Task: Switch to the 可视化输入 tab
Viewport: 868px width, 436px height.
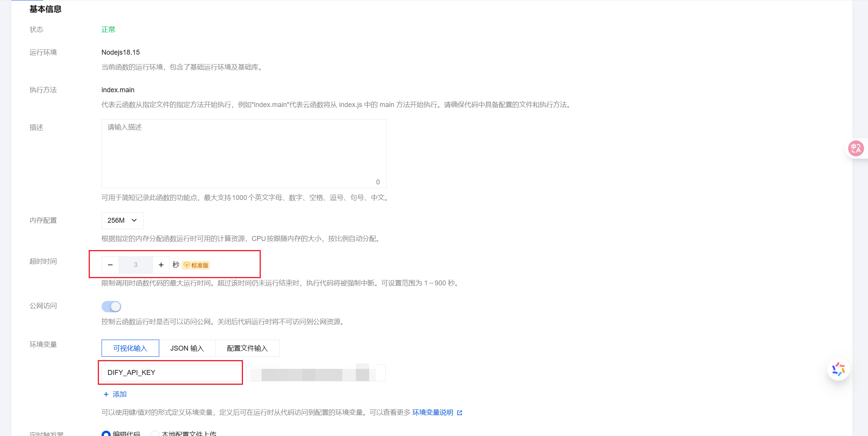Action: [x=130, y=348]
